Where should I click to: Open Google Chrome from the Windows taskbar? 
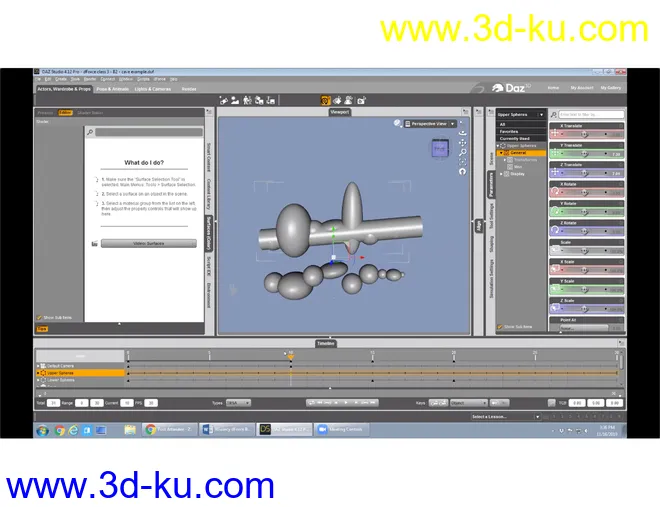pyautogui.click(x=61, y=429)
